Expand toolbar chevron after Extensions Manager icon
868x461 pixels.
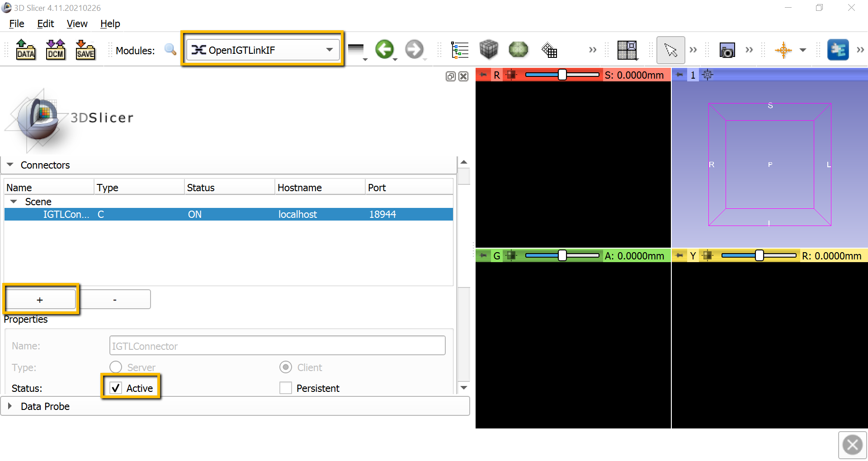pos(860,50)
